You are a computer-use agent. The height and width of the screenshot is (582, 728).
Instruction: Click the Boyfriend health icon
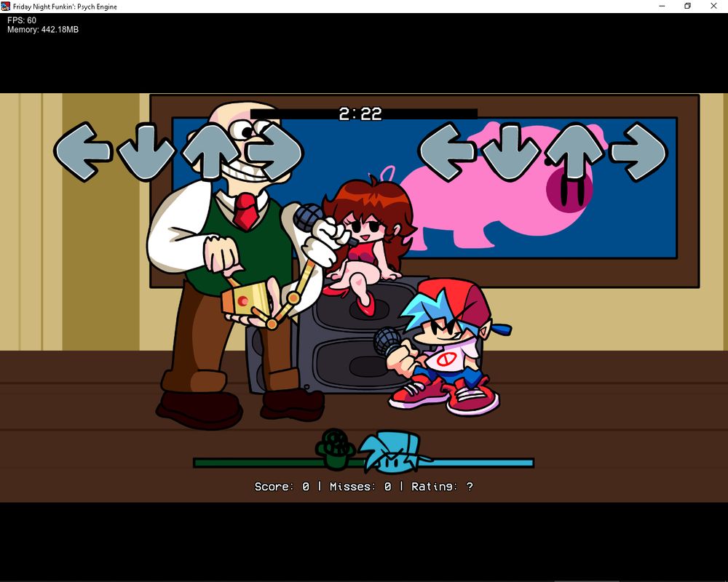click(x=394, y=451)
